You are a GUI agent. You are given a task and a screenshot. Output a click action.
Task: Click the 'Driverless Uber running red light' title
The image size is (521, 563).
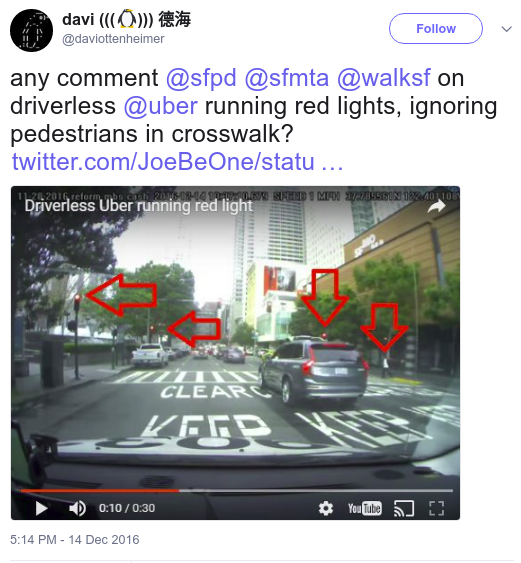pos(139,206)
